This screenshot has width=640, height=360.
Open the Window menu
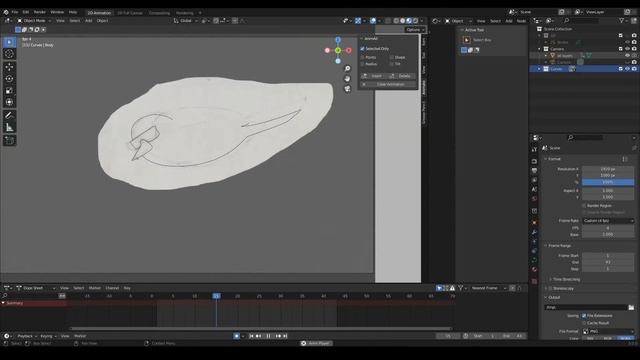(x=57, y=12)
